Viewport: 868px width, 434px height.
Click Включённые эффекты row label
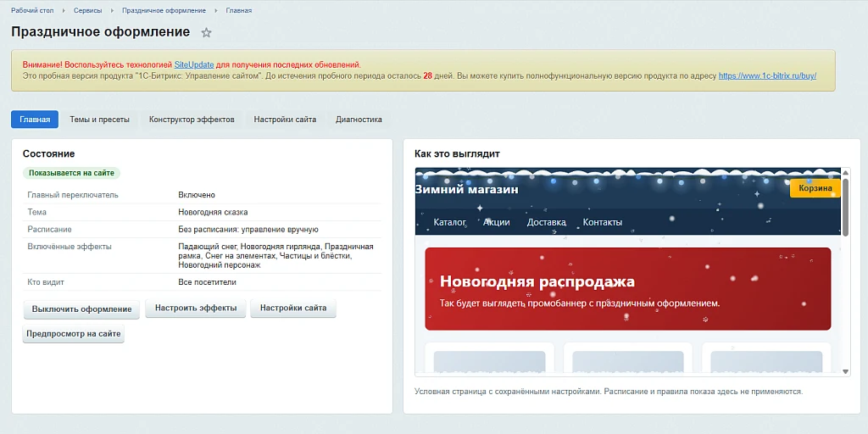(x=70, y=247)
